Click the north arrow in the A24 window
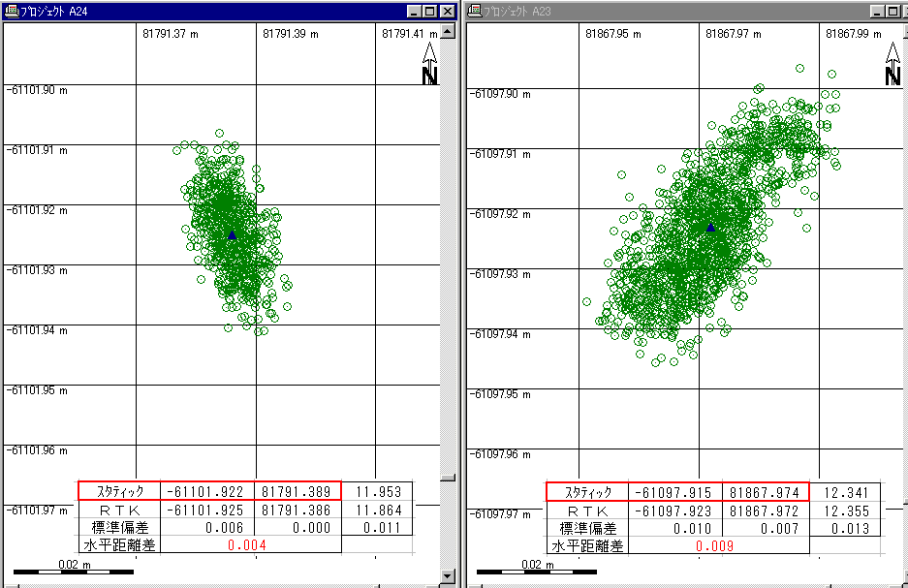 click(x=429, y=64)
